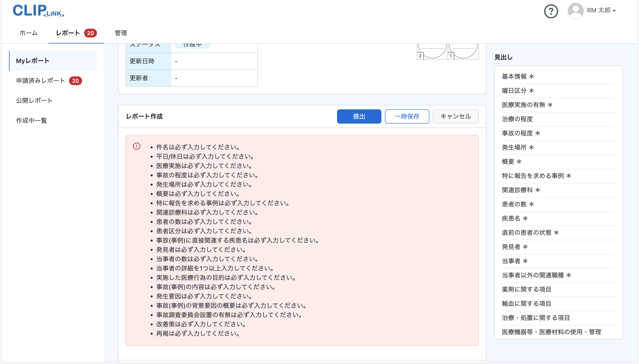Jump to the 薬剤に関する項目 heading
This screenshot has height=364, width=639.
pos(526,289)
